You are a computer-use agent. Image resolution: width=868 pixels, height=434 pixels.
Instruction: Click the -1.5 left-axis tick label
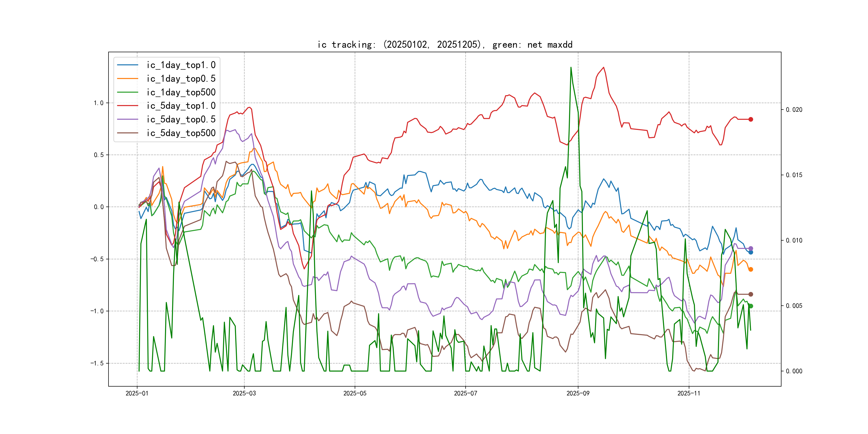pos(97,363)
